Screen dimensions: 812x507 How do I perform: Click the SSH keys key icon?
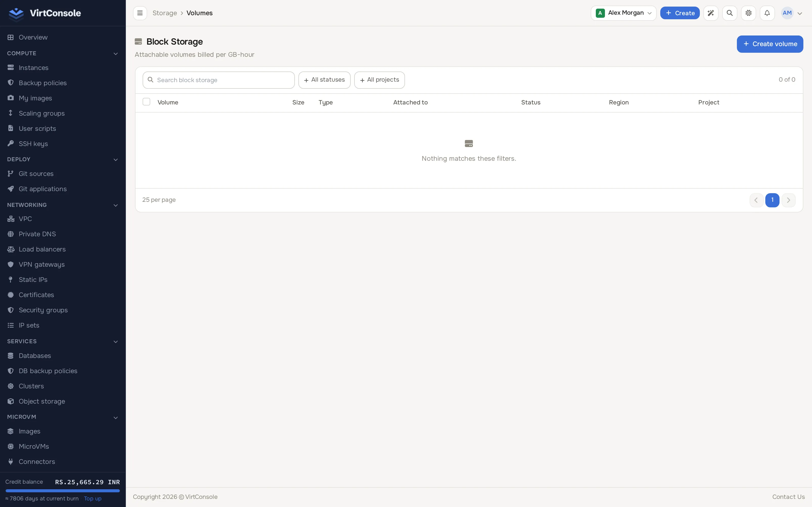(x=11, y=143)
